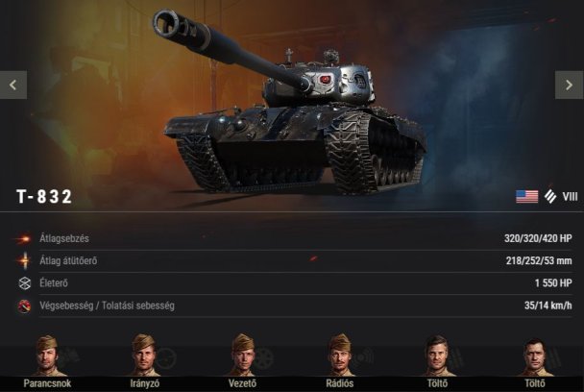
Task: Click the Átlag átütőerő penetration icon
Action: tap(25, 260)
